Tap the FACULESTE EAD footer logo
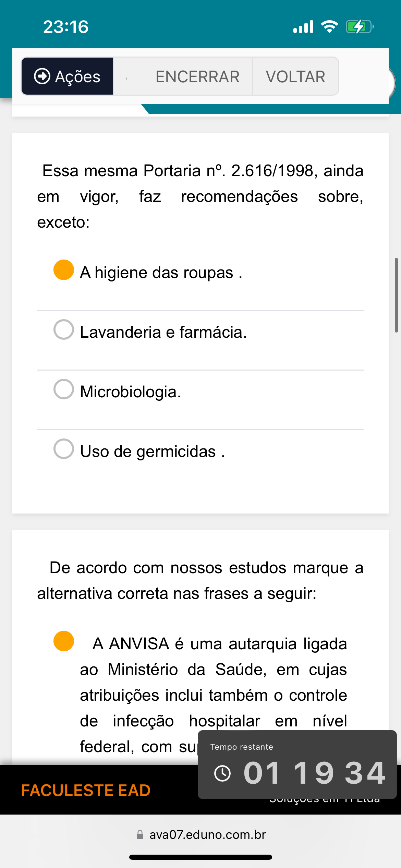Viewport: 401px width, 868px height. pos(86,791)
